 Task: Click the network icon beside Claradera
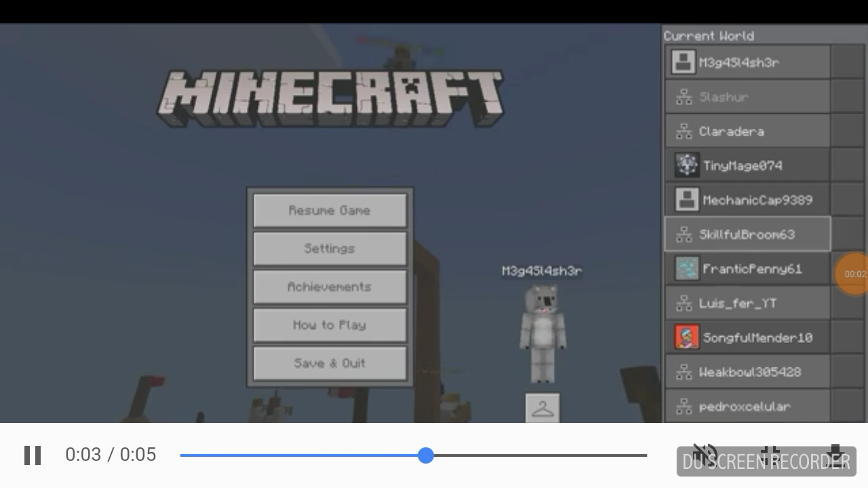point(684,132)
